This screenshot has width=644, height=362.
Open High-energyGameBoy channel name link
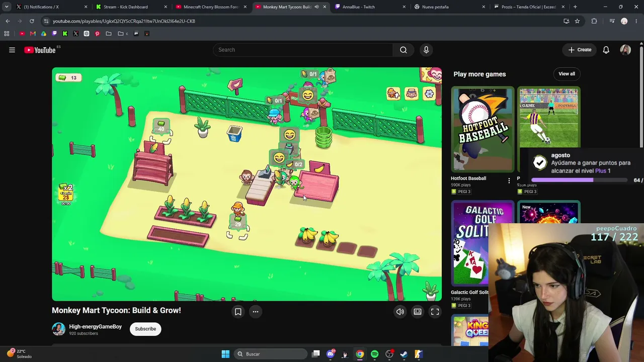coord(96,327)
